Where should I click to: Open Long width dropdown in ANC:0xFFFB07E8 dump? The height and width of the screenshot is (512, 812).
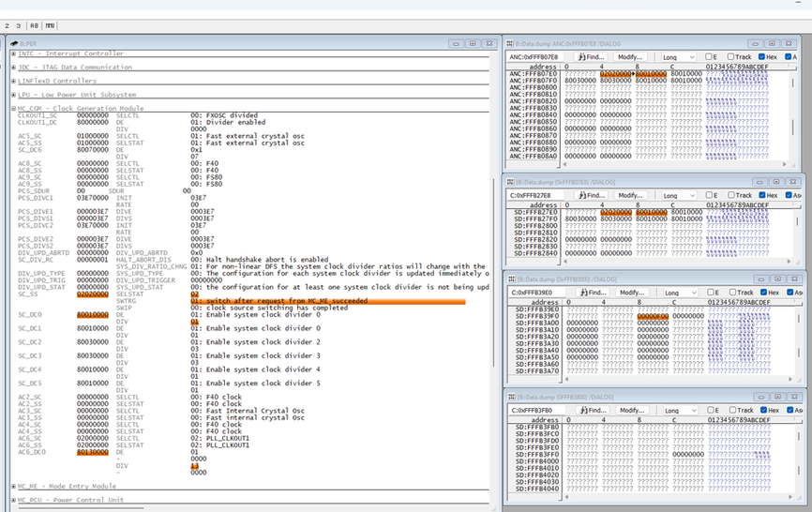tap(679, 57)
